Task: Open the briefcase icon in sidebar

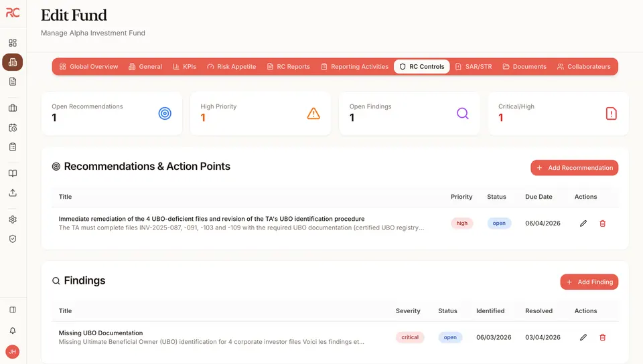Action: click(x=13, y=108)
